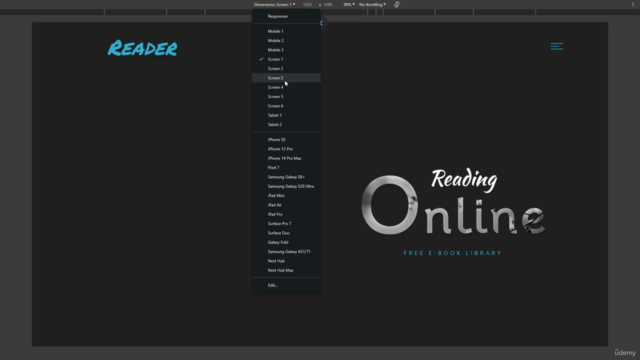Viewport: 640px width, 360px height.
Task: Choose iPhone 12 Pro device preset
Action: [x=286, y=149]
